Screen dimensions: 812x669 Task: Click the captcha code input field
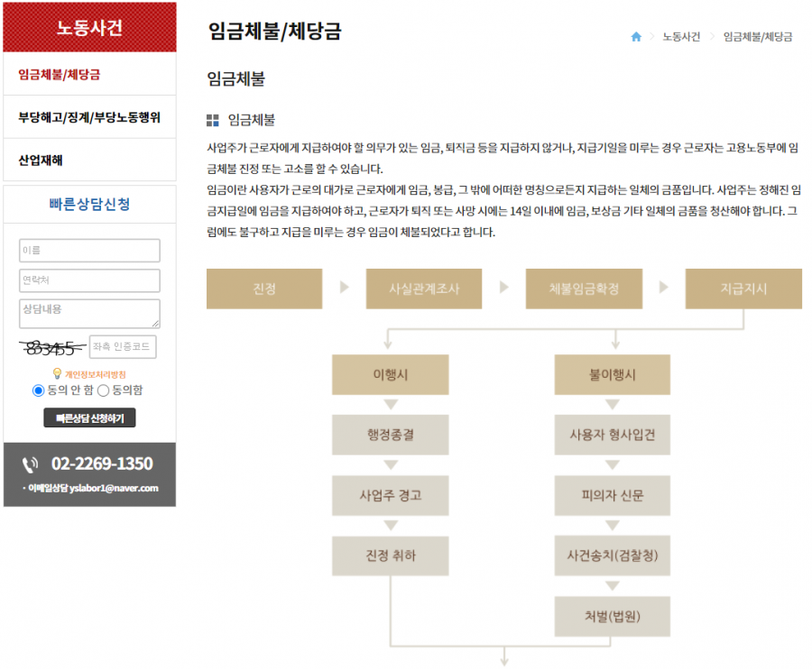click(x=123, y=347)
